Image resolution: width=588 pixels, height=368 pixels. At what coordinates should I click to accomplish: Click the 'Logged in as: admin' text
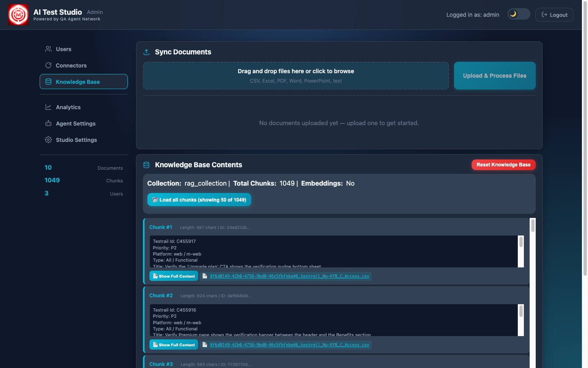(473, 15)
